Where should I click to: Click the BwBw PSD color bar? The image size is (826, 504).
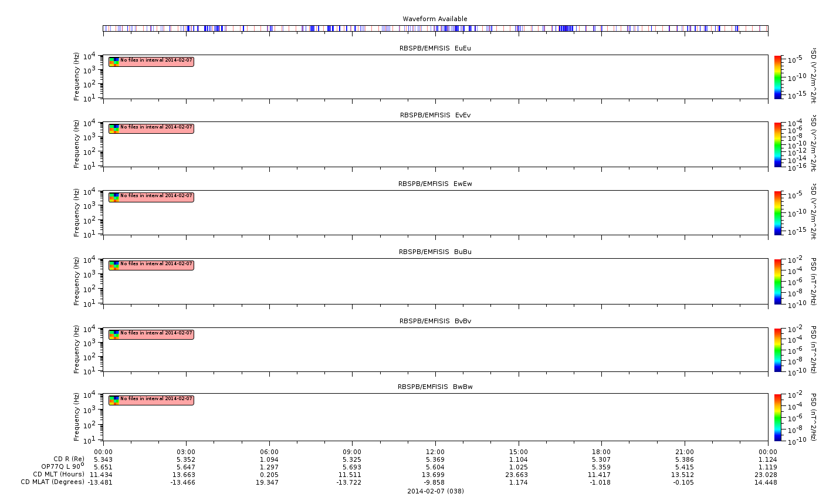tap(777, 417)
